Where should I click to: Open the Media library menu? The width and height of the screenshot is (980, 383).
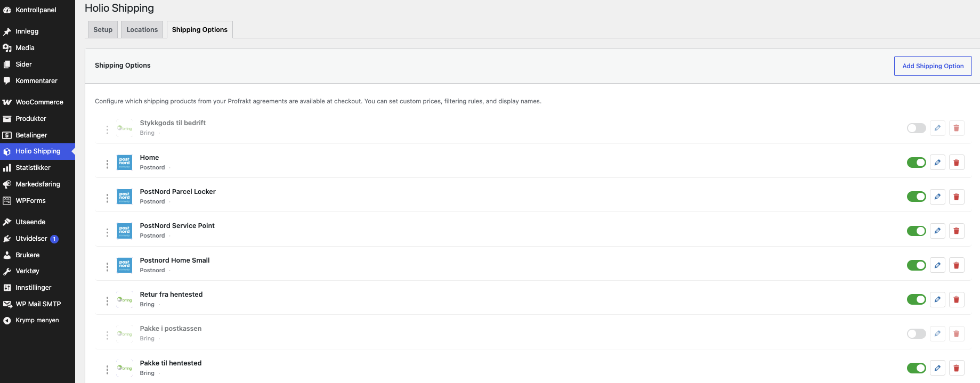(x=37, y=48)
